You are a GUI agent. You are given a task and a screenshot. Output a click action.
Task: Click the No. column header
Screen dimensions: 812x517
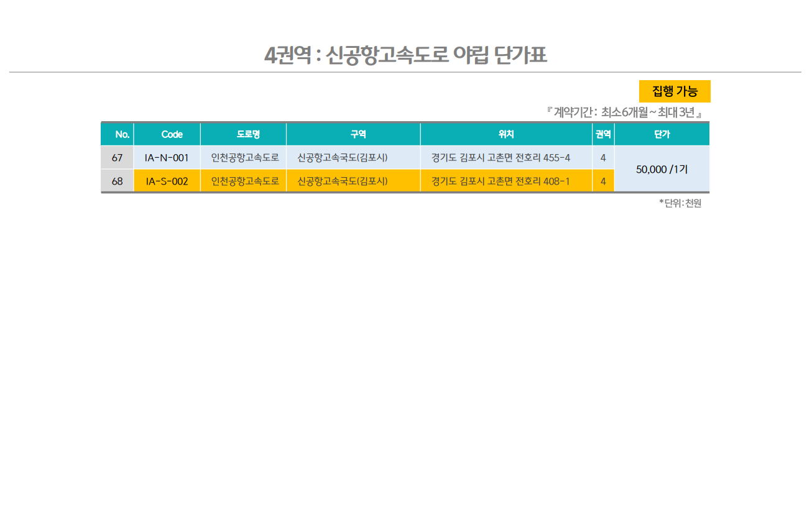click(118, 134)
